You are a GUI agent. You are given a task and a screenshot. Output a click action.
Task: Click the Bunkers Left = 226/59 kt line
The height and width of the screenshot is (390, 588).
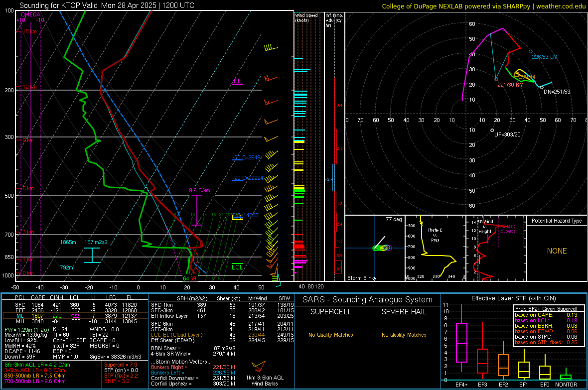pos(193,373)
